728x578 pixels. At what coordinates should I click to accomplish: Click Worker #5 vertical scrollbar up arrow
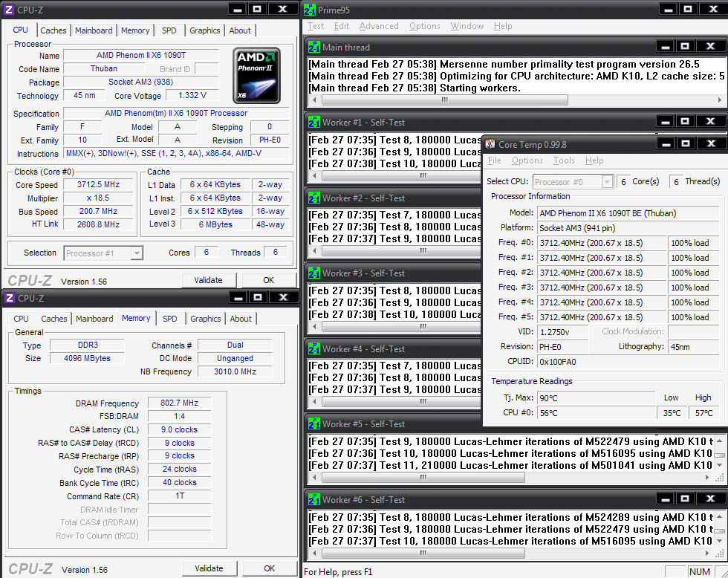[719, 441]
